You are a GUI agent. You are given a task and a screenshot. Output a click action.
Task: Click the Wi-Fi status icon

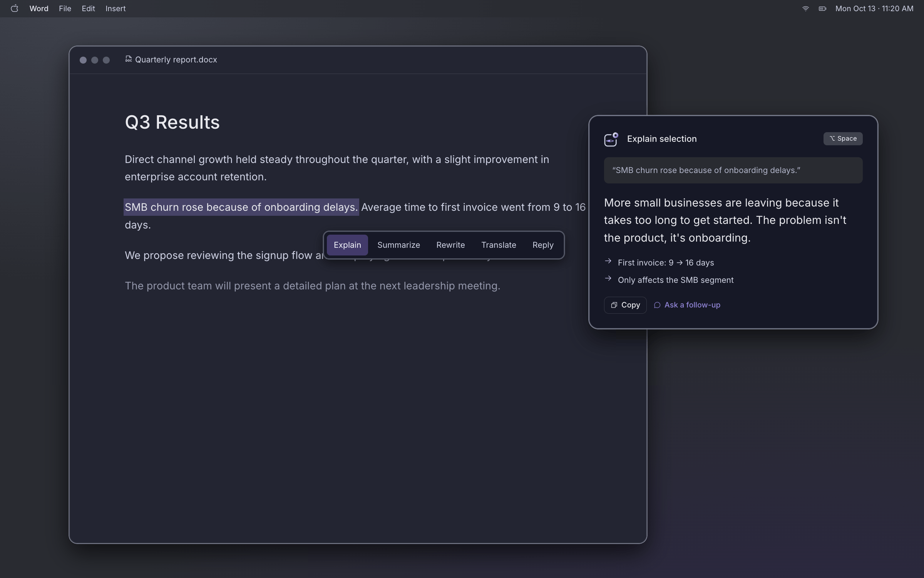point(805,8)
